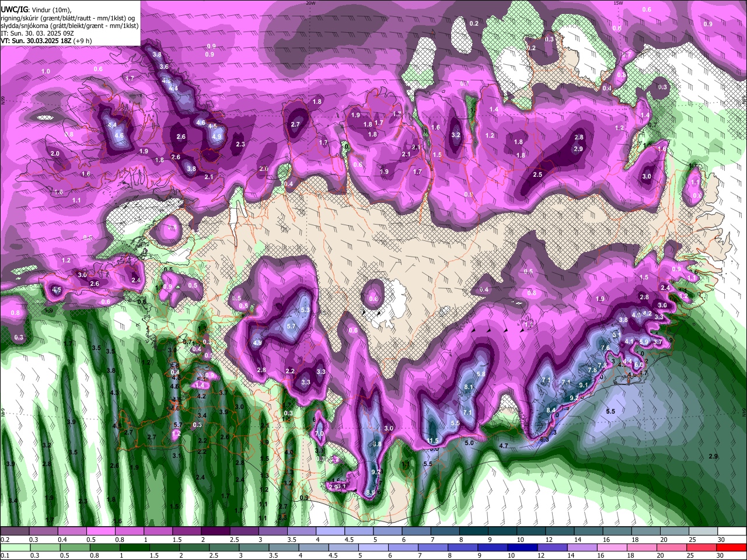
Task: Pick the bright pink 0.5 swatch in top scale
Action: (101, 531)
